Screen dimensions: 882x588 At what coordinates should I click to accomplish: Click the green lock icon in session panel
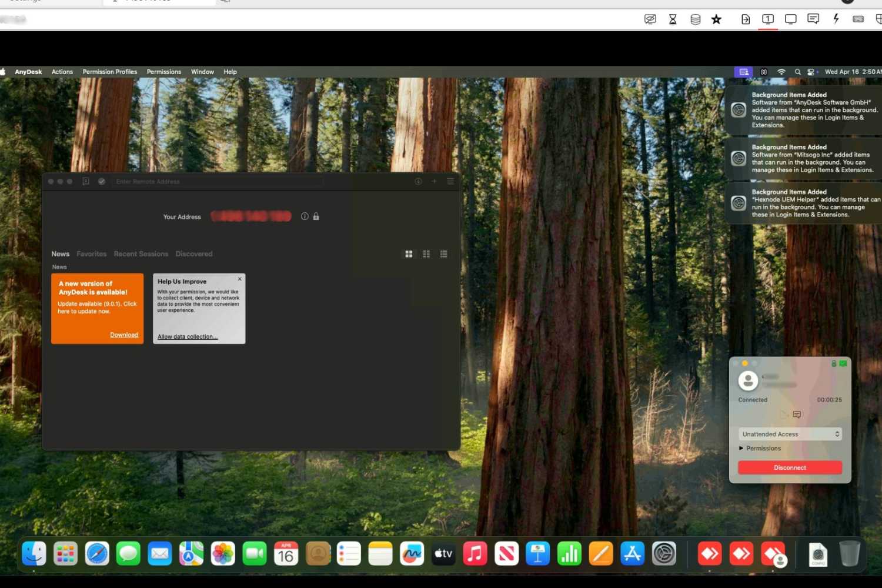click(834, 363)
